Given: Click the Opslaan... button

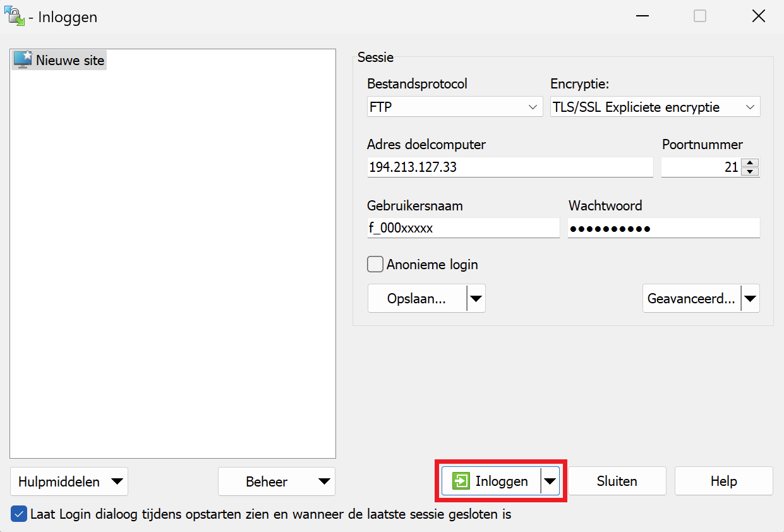Looking at the screenshot, I should point(416,299).
